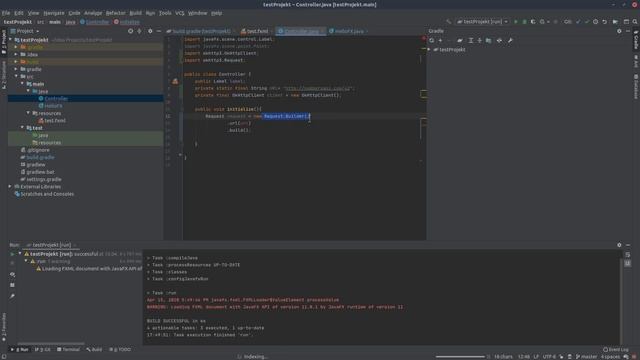Expand External Libraries node
Screen dimensions: 640x360
point(10,187)
